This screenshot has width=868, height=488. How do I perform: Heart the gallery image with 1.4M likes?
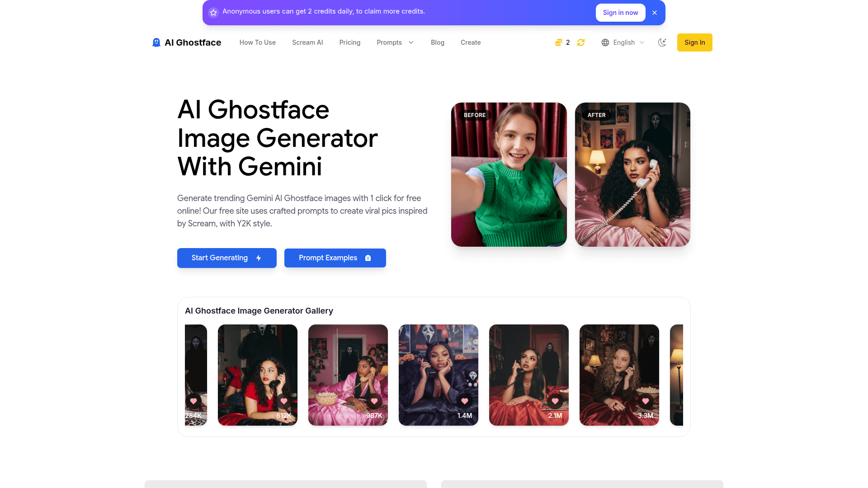click(465, 401)
